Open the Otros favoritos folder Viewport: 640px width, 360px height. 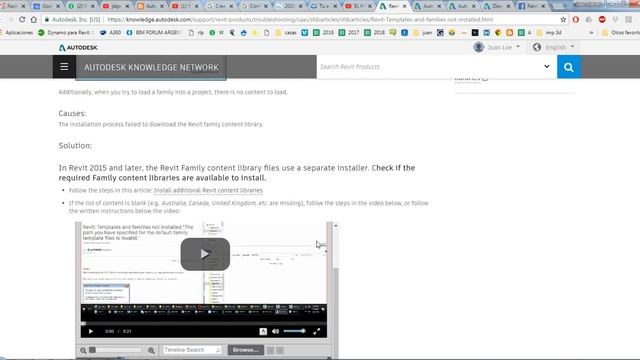[x=620, y=32]
